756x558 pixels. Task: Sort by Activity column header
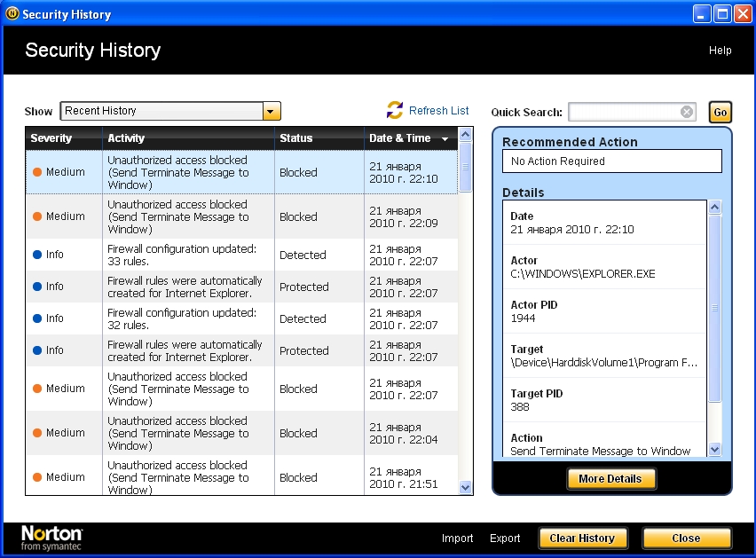pos(188,138)
